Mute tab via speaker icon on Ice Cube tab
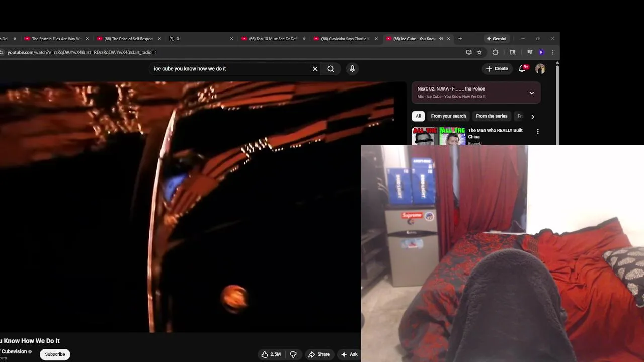Screen dimensions: 644x362 click(x=441, y=39)
